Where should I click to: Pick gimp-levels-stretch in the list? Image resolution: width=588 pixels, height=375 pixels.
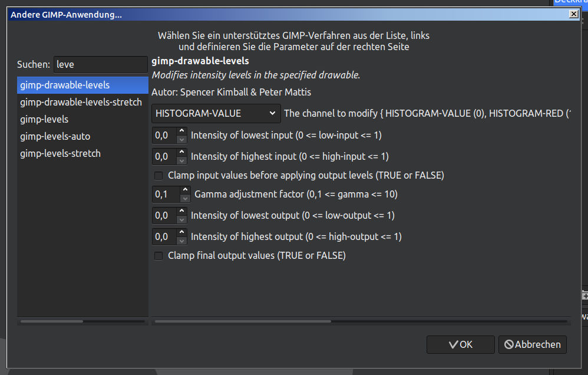82,153
